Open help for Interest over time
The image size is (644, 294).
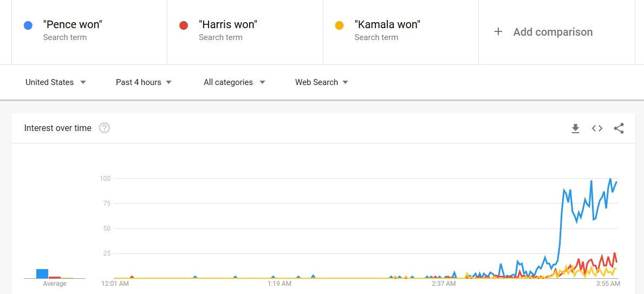105,128
